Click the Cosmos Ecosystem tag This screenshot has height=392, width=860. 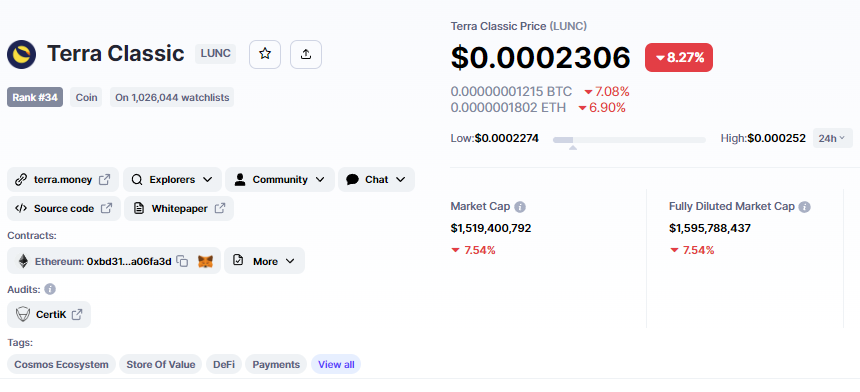pos(61,365)
